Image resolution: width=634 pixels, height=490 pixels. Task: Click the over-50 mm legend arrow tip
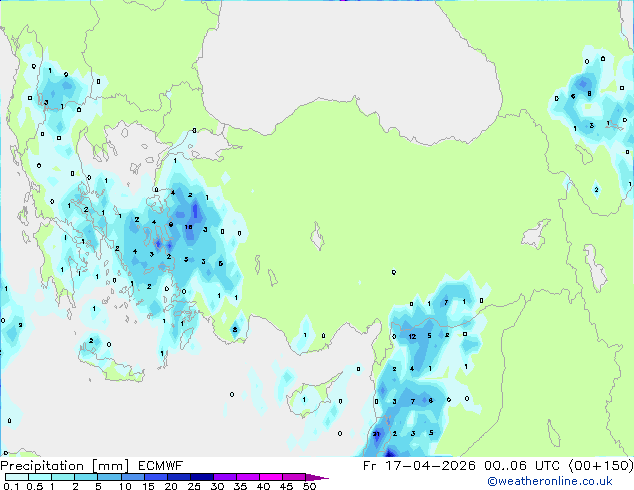(x=317, y=477)
